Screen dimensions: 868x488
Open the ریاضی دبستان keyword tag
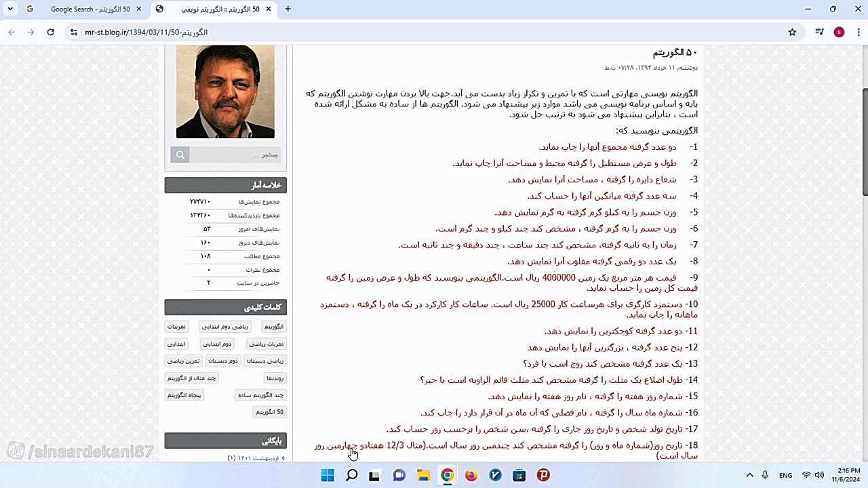(265, 361)
